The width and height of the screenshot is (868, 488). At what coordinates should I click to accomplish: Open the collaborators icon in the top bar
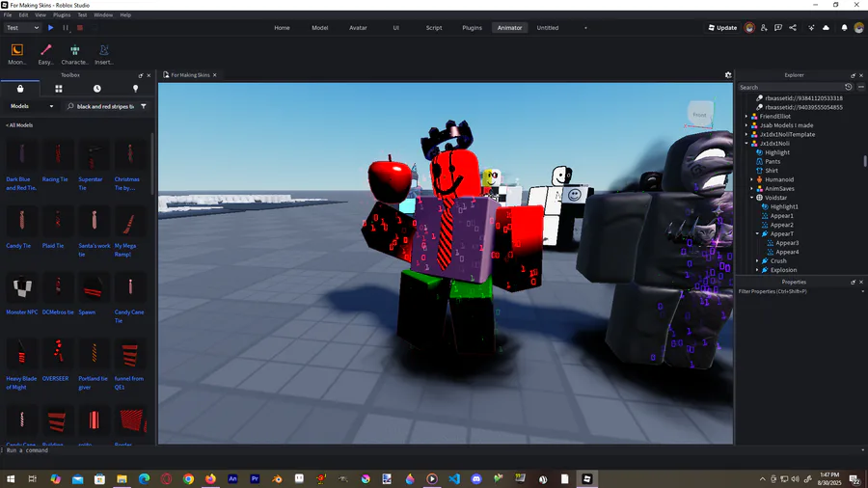pos(764,28)
